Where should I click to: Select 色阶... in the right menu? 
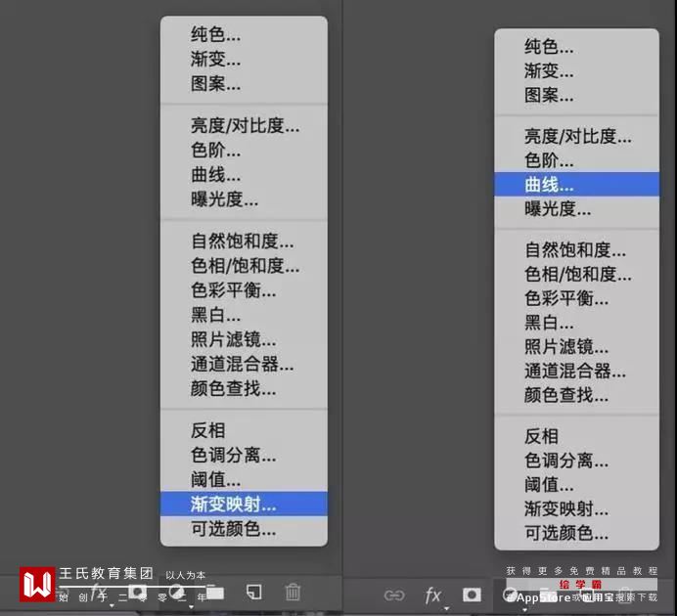(576, 160)
